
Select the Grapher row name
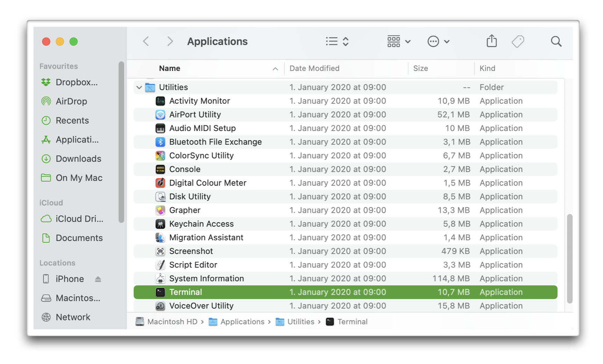pos(185,210)
